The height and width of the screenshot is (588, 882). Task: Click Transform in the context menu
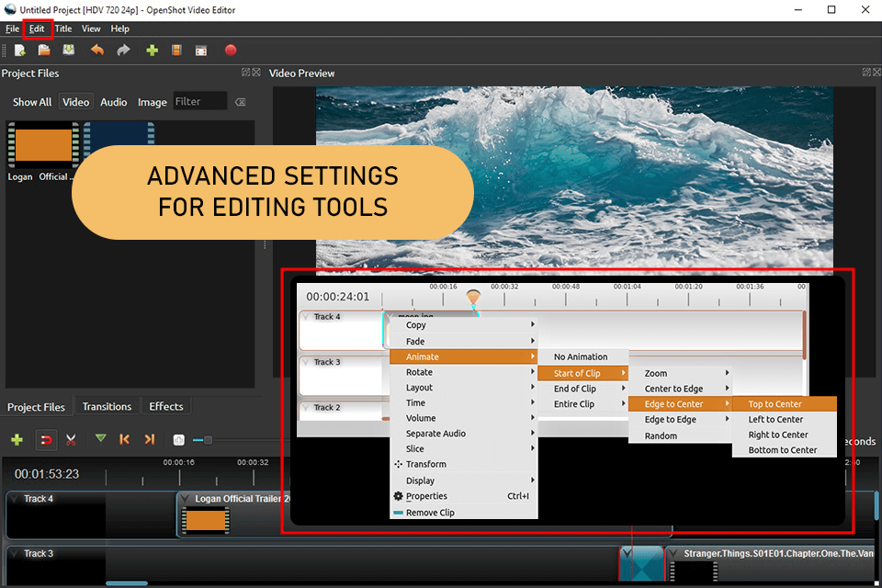tap(463, 464)
